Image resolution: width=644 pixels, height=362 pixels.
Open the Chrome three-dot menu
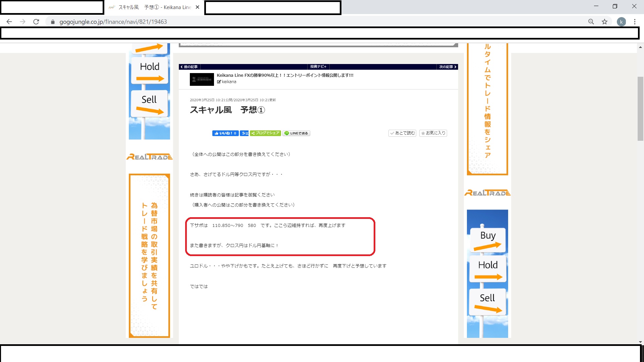[635, 22]
